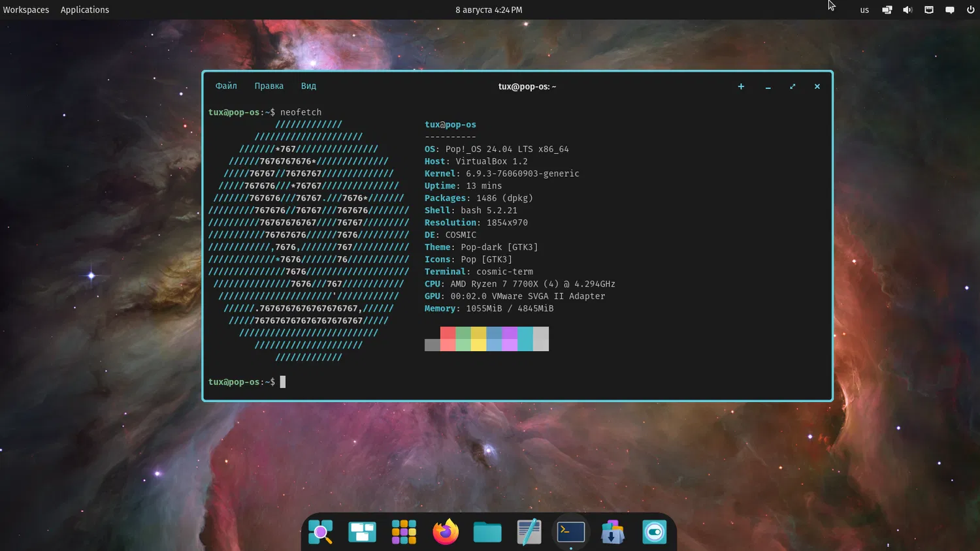Viewport: 980px width, 551px height.
Task: Click the terminal prompt at cursor line
Action: click(283, 382)
